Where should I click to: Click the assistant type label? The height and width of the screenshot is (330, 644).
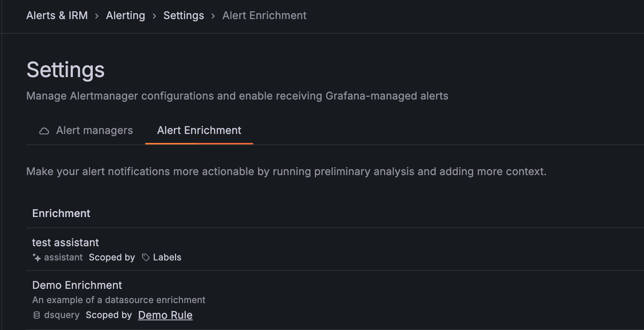(63, 257)
